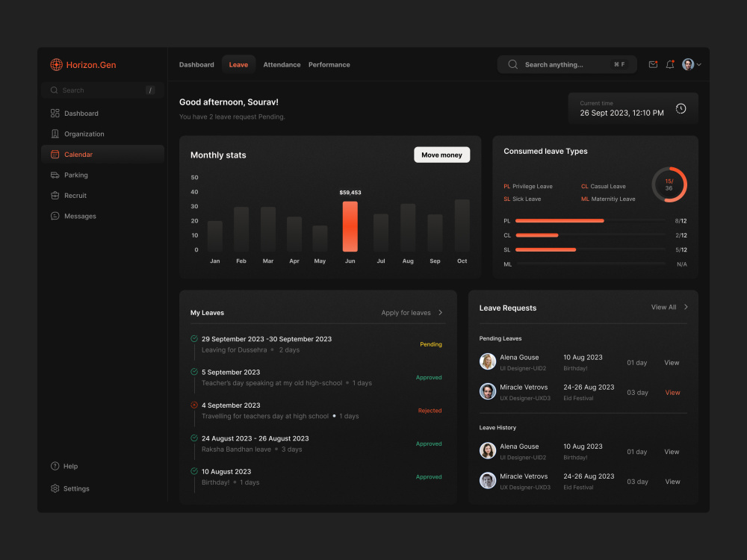Click the Horizon.Gen globe logo icon
This screenshot has height=560, width=747.
(56, 65)
